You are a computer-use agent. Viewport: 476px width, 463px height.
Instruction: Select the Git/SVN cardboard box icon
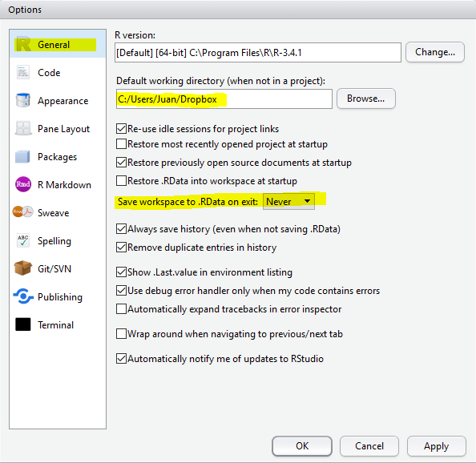[x=22, y=268]
